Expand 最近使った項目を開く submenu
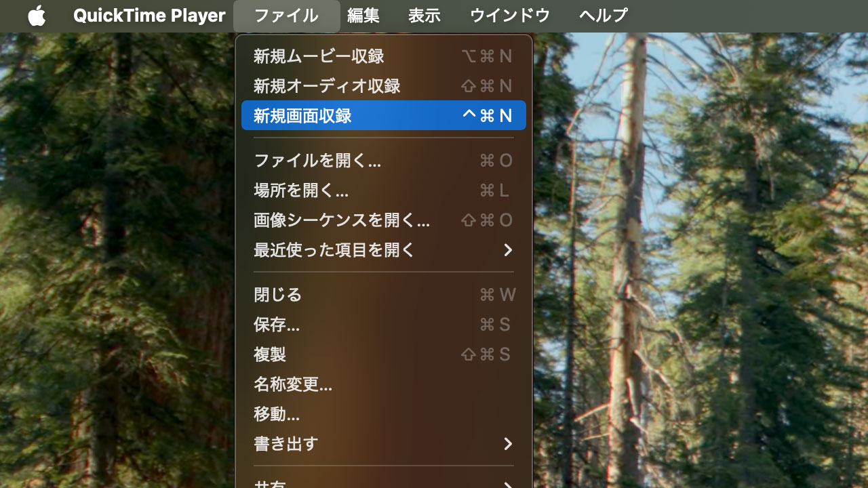868x488 pixels. click(384, 250)
